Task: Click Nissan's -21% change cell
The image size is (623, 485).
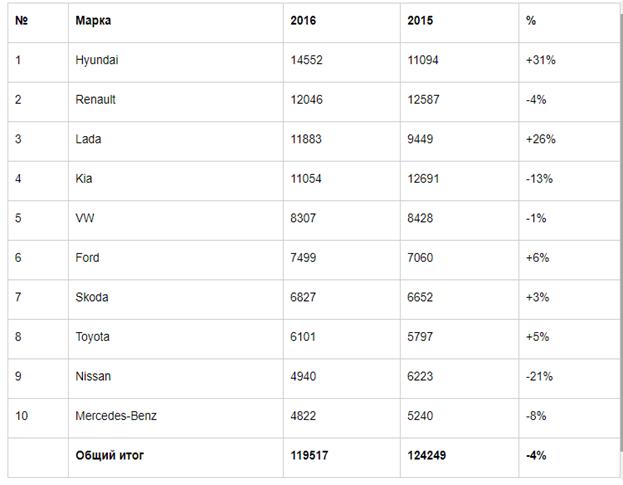Action: 539,377
